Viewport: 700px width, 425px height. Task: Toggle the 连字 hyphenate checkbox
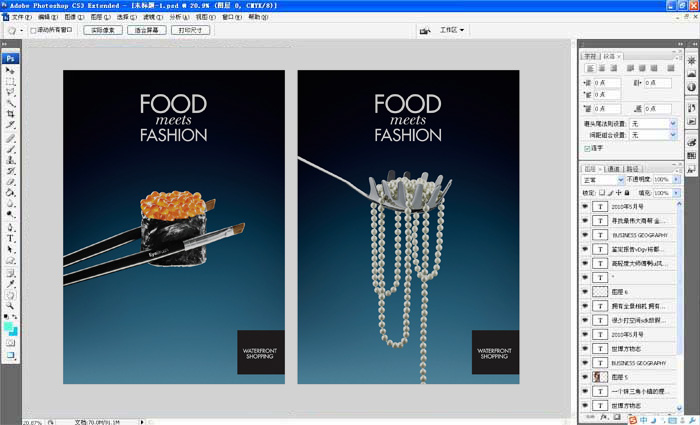pyautogui.click(x=587, y=148)
